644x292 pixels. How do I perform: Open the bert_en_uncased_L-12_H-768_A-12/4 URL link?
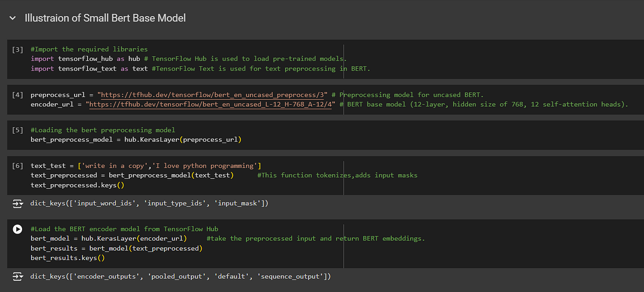(212, 105)
